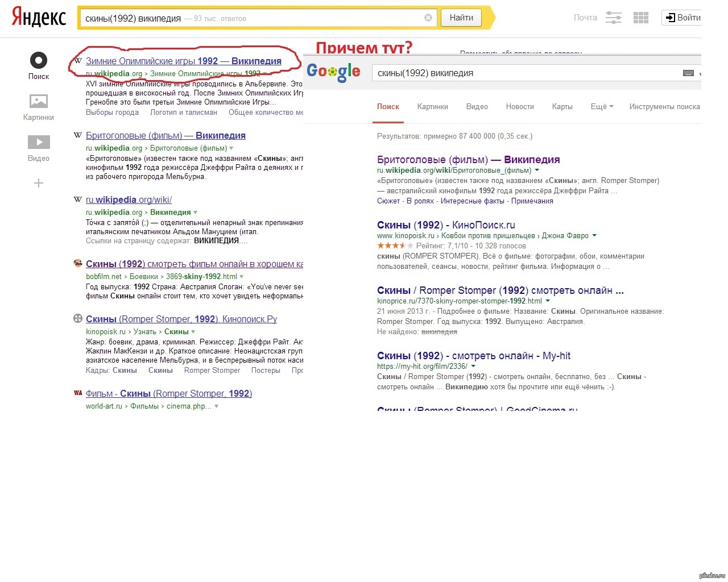Open Скины (1992) смотреть фильм онлайн result
Screen dimensions: 728x582
tap(194, 264)
